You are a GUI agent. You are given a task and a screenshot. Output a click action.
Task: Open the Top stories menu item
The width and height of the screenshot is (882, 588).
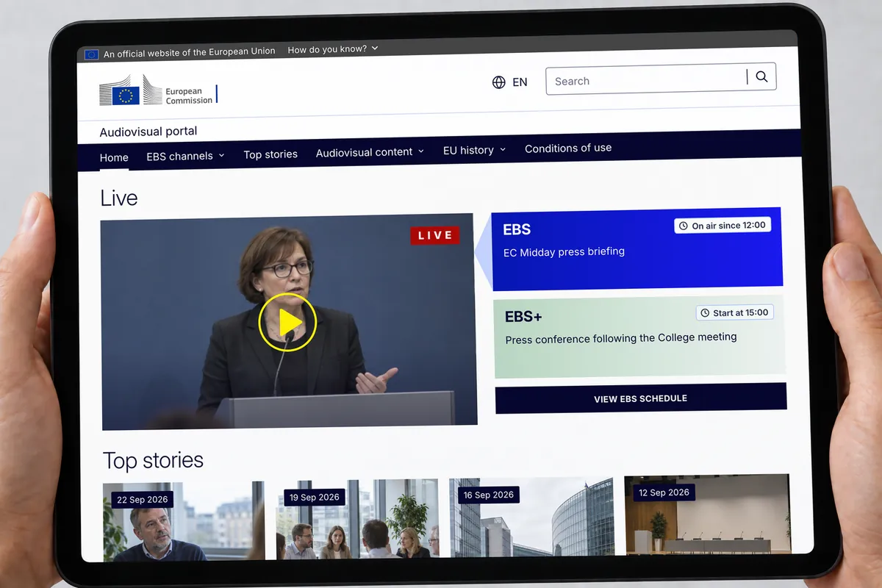270,154
